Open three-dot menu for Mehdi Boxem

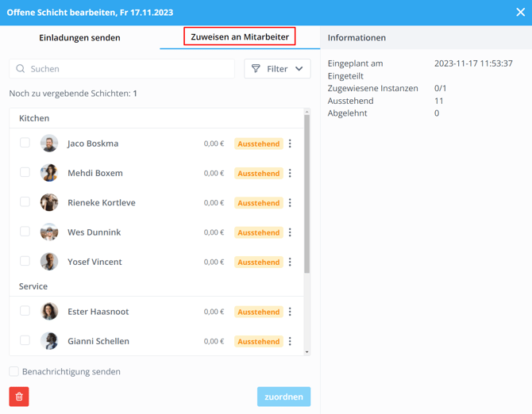point(290,173)
